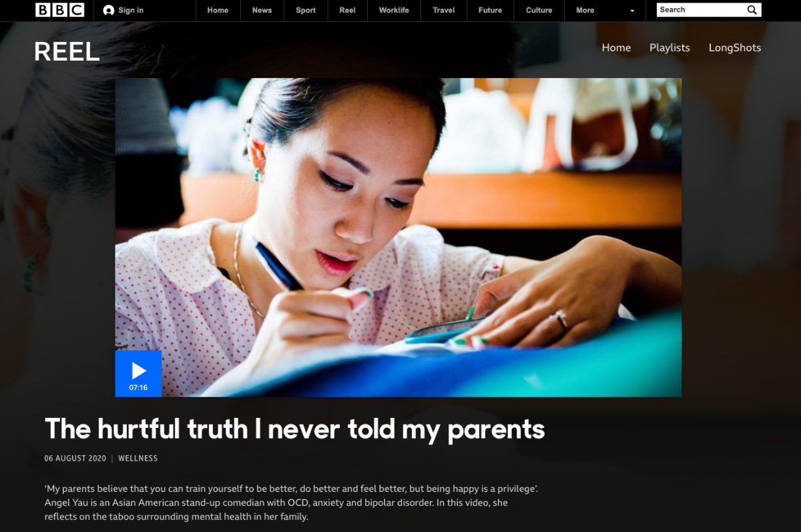
Task: Open LongShots in Reel navigation
Action: pos(735,47)
